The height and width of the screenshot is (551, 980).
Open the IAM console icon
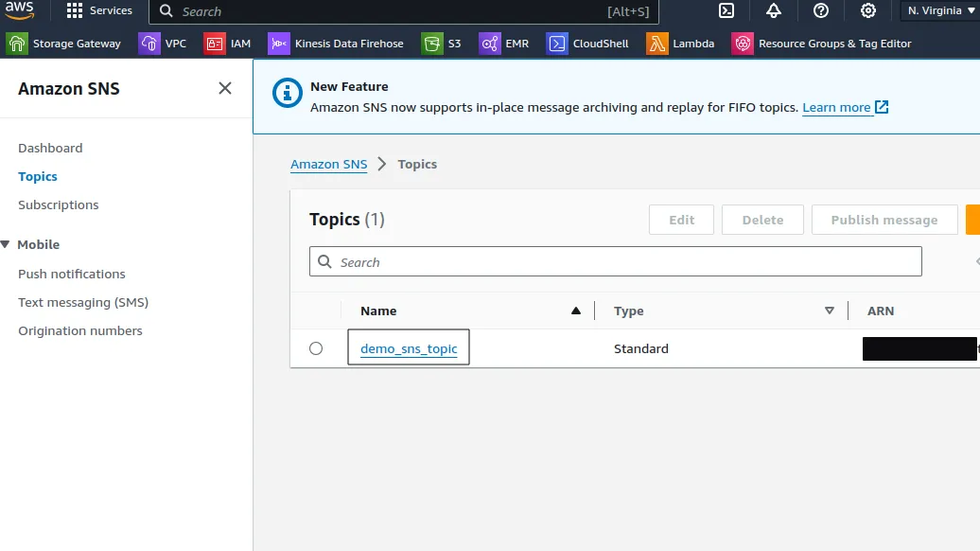point(227,43)
